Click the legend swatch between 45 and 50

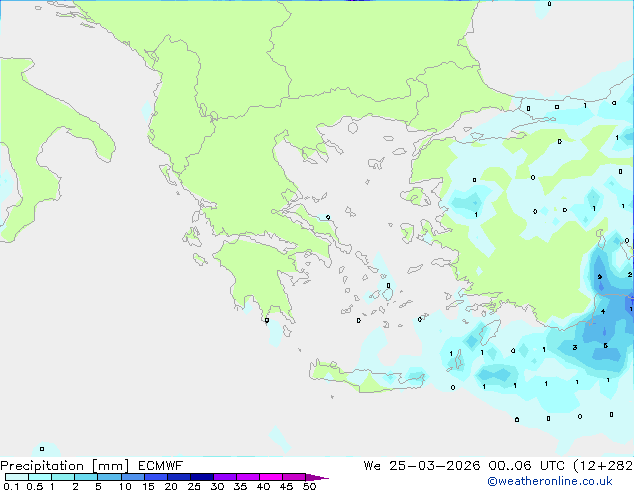click(294, 477)
